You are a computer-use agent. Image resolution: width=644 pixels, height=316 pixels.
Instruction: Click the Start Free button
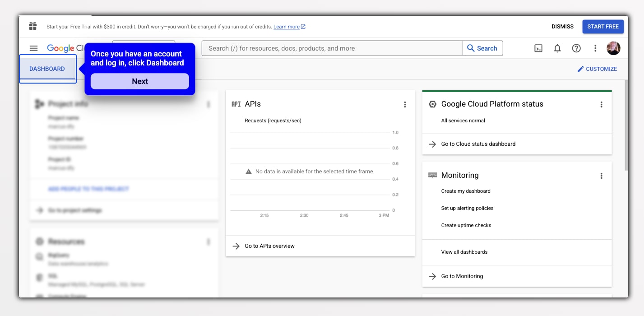point(603,27)
